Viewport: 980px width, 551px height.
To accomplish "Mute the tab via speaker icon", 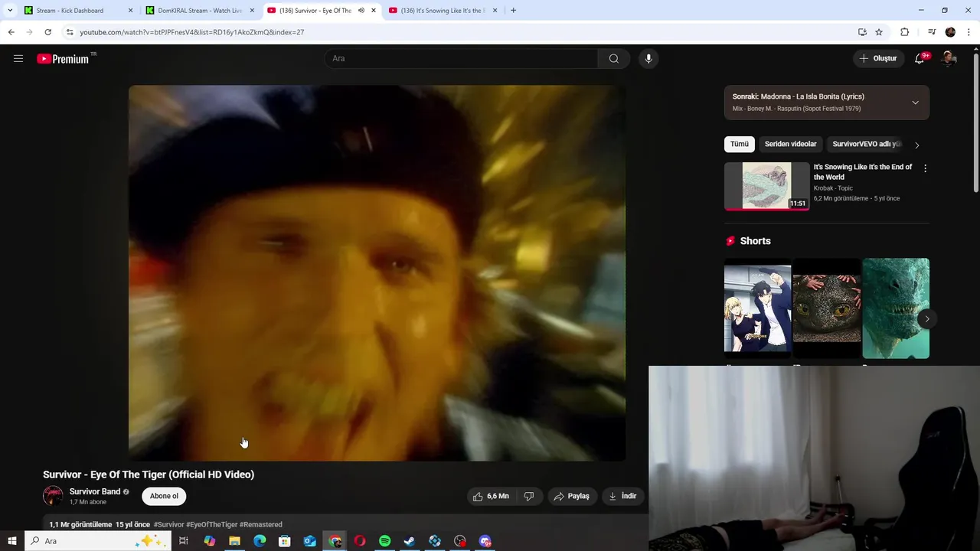I will [361, 11].
